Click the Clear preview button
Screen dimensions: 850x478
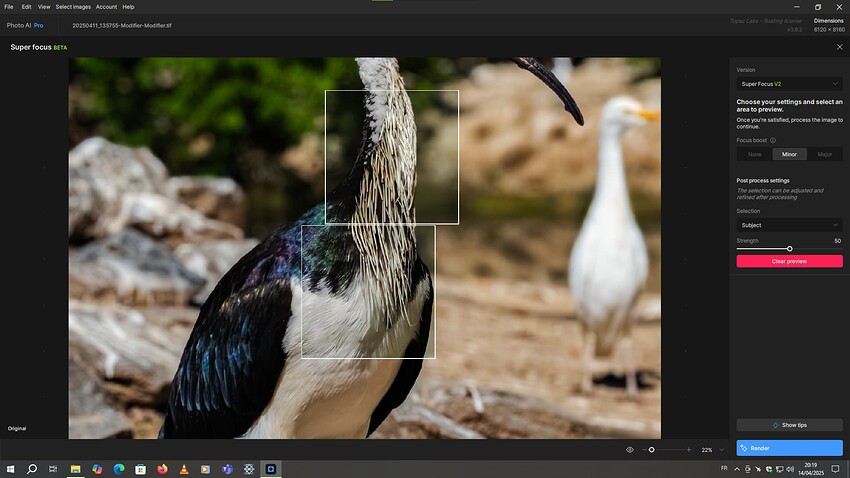pyautogui.click(x=789, y=261)
